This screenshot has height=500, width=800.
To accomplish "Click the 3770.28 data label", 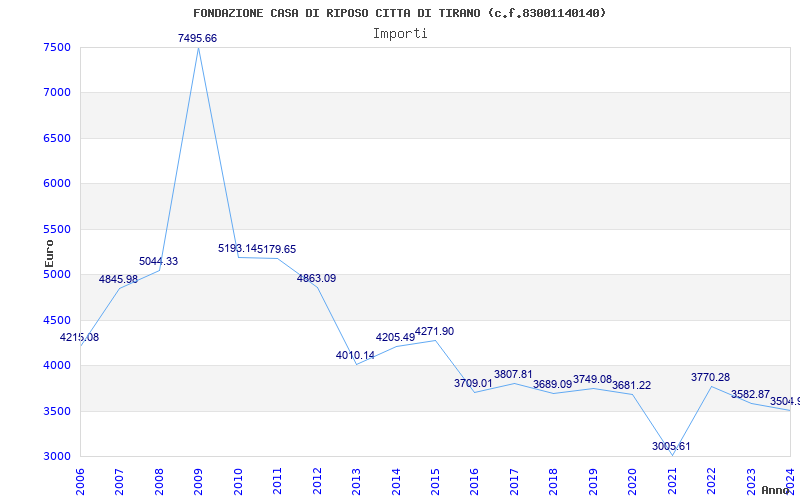I will tap(710, 377).
